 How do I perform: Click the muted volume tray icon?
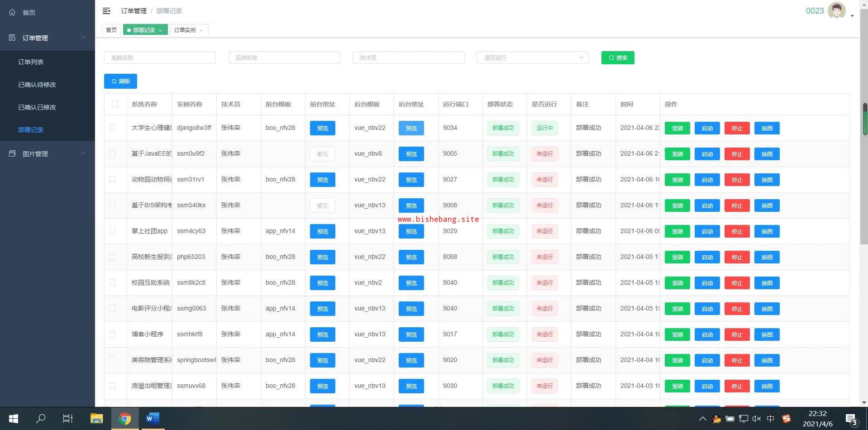click(757, 419)
